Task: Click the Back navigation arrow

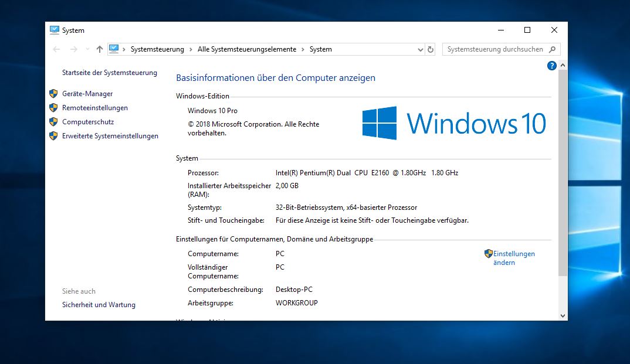Action: [x=56, y=49]
